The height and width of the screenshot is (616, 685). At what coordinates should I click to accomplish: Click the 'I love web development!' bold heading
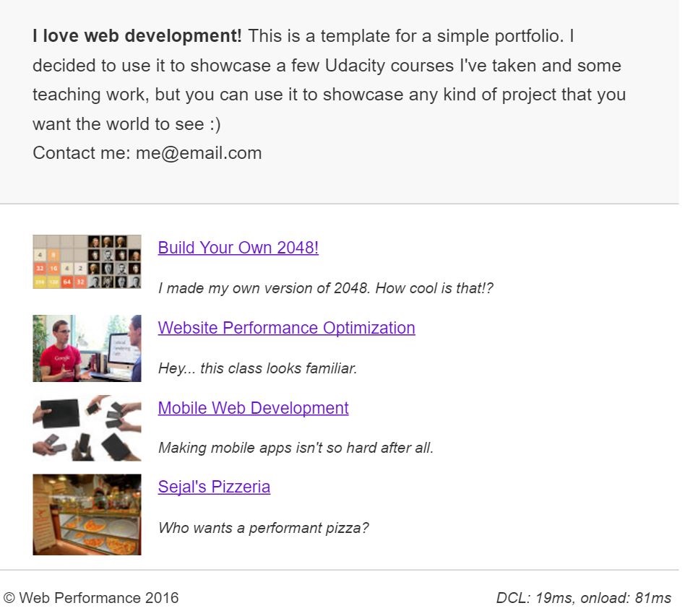(x=137, y=36)
